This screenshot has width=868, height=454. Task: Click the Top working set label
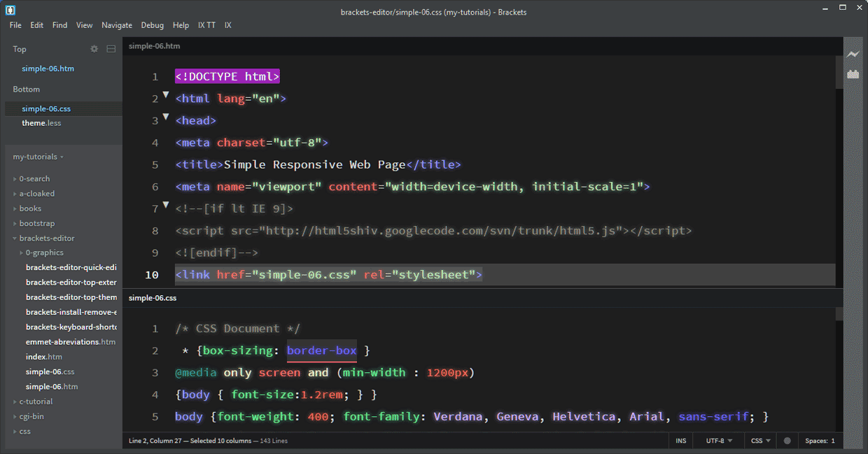[20, 49]
